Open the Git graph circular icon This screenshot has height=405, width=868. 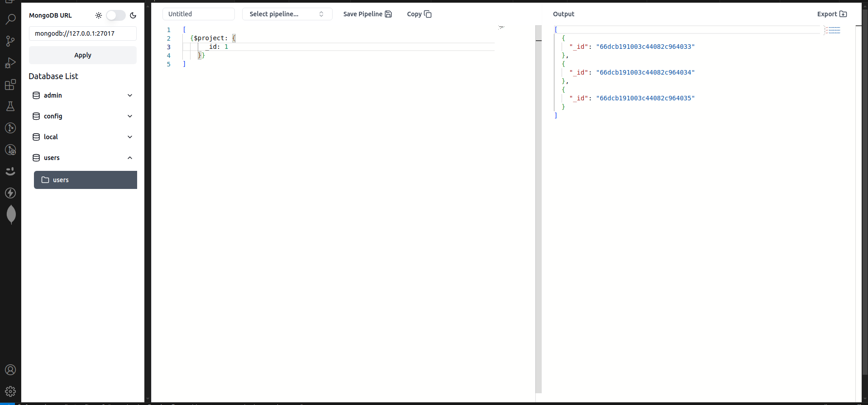click(10, 128)
